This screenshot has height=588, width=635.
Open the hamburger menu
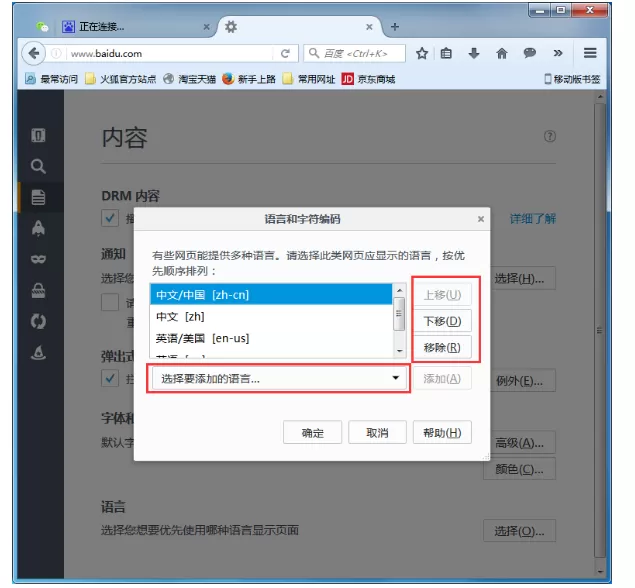tap(590, 53)
